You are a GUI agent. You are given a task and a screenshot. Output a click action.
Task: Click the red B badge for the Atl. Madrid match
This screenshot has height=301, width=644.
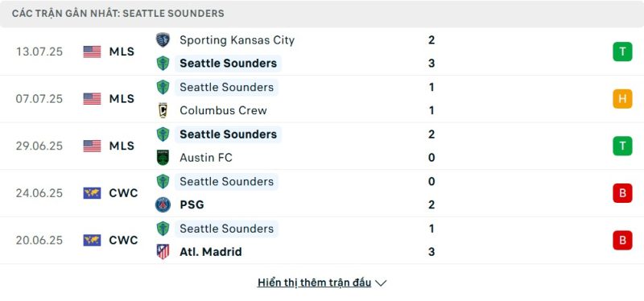coord(622,240)
